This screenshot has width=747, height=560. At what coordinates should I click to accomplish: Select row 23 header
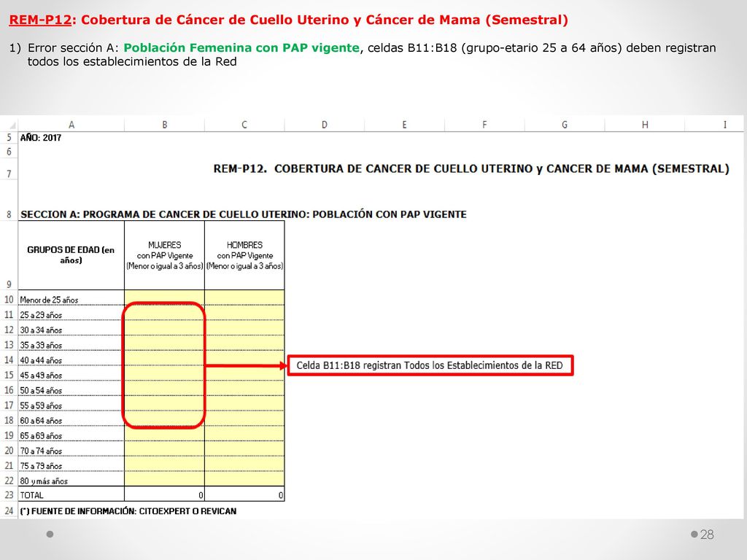coord(9,495)
